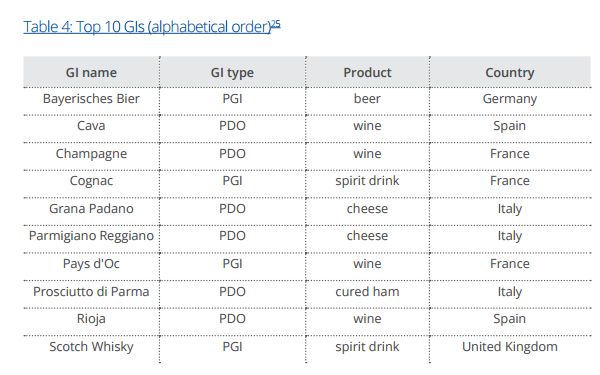Click the Rioja name cell

(x=91, y=319)
